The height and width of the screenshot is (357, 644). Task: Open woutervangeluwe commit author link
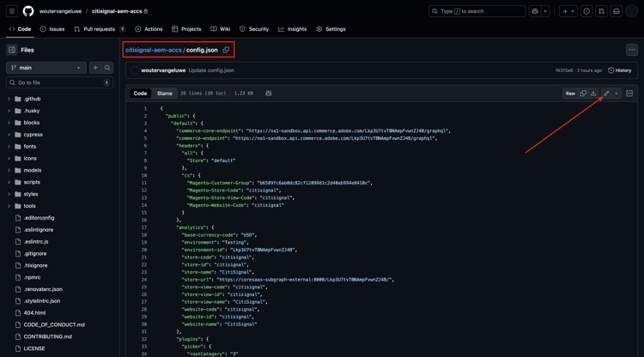pos(163,70)
